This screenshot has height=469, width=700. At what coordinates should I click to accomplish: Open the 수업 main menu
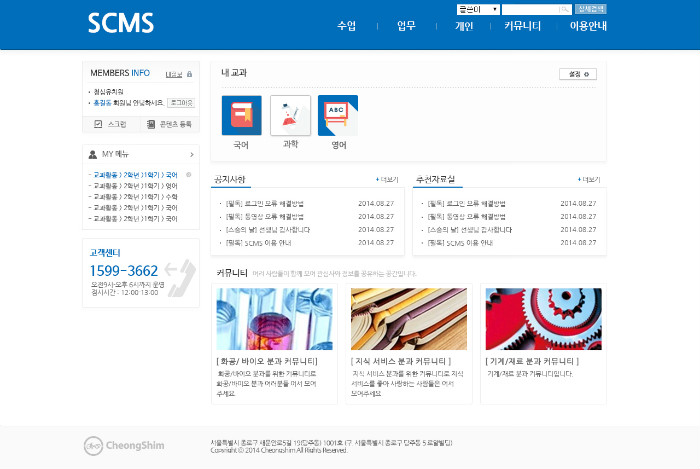point(346,26)
